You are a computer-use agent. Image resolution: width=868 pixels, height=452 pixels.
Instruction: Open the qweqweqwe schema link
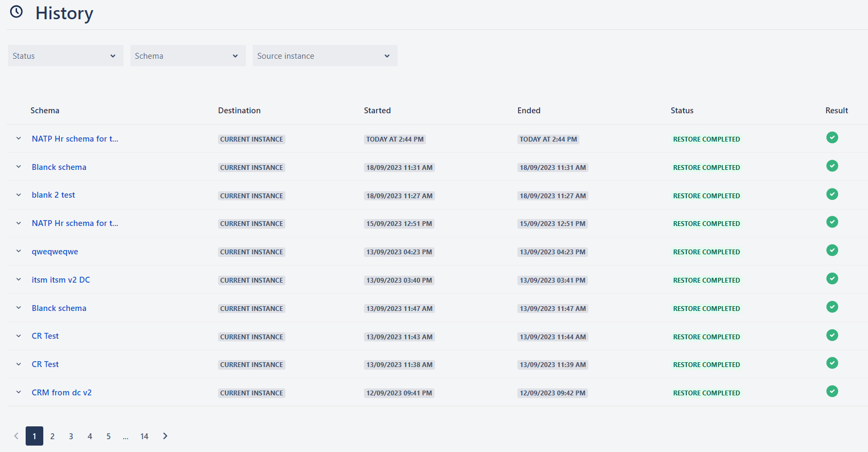[x=55, y=252]
